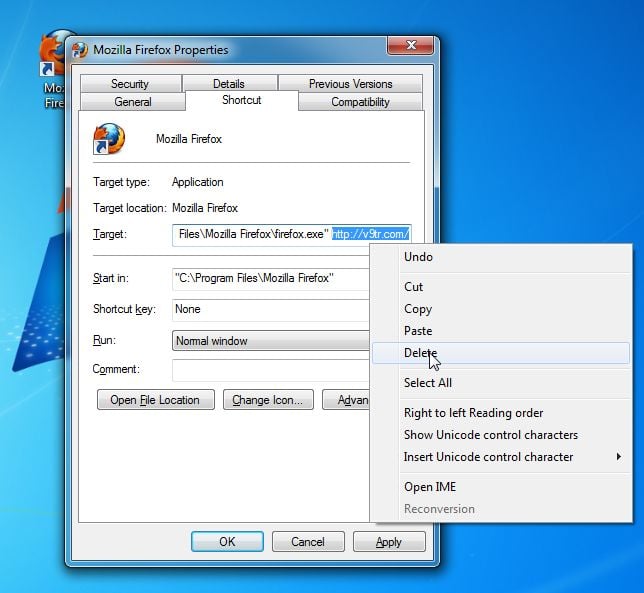Switch to the Security tab
This screenshot has height=593, width=644.
(x=130, y=84)
